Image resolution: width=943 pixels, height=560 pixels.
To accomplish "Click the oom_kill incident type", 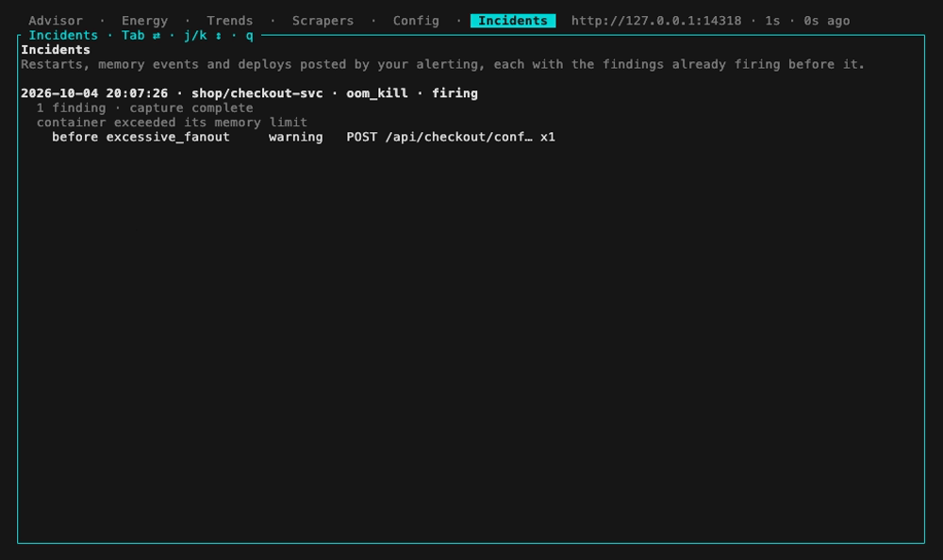I will 377,93.
